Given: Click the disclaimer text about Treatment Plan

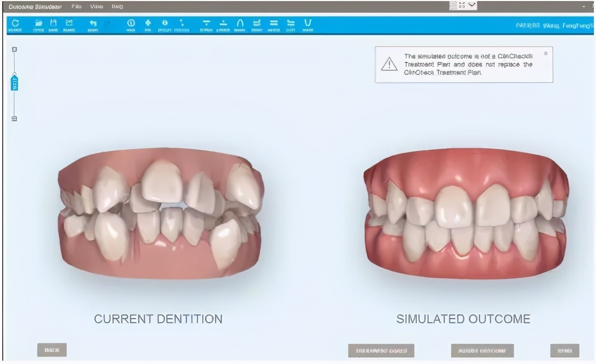Looking at the screenshot, I should click(468, 64).
